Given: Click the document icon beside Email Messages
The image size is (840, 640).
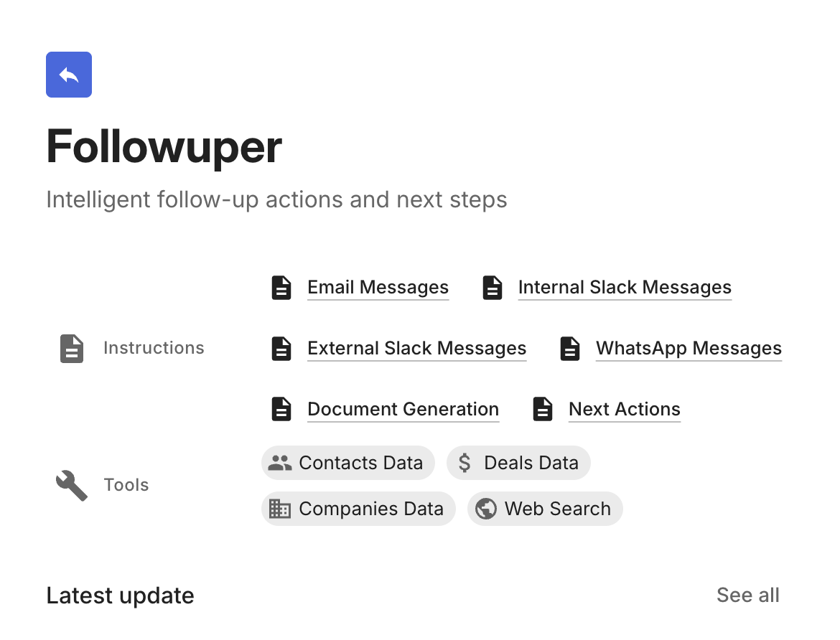Looking at the screenshot, I should [x=281, y=288].
